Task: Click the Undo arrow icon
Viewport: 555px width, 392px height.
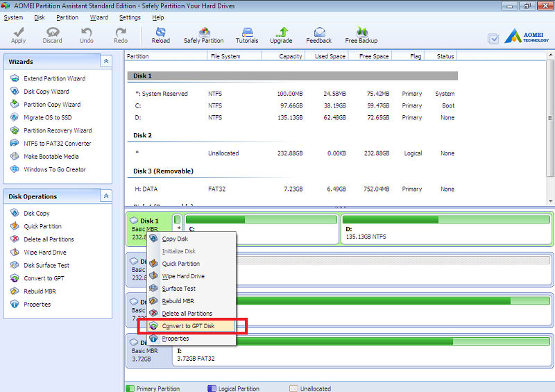Action: point(86,32)
